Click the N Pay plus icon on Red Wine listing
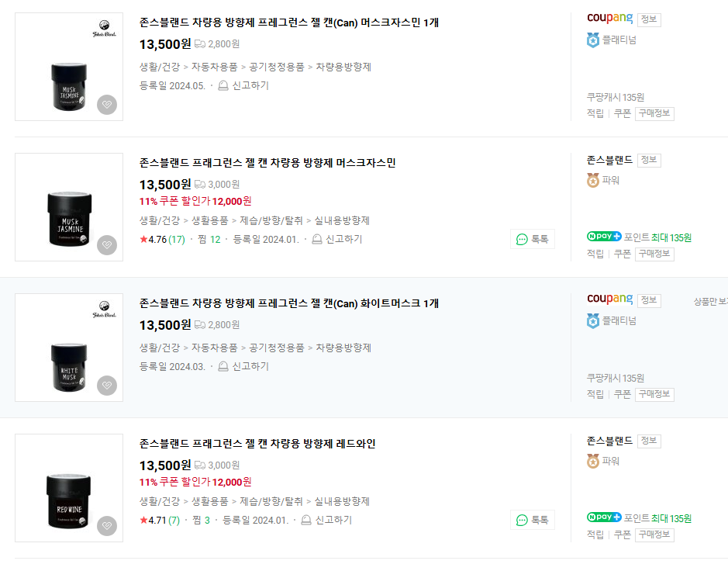 pyautogui.click(x=604, y=517)
